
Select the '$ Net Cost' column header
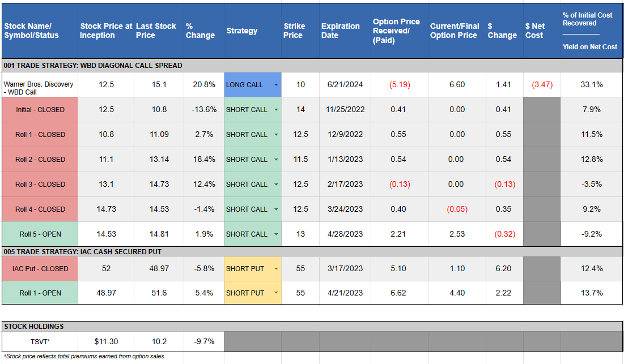(542, 31)
